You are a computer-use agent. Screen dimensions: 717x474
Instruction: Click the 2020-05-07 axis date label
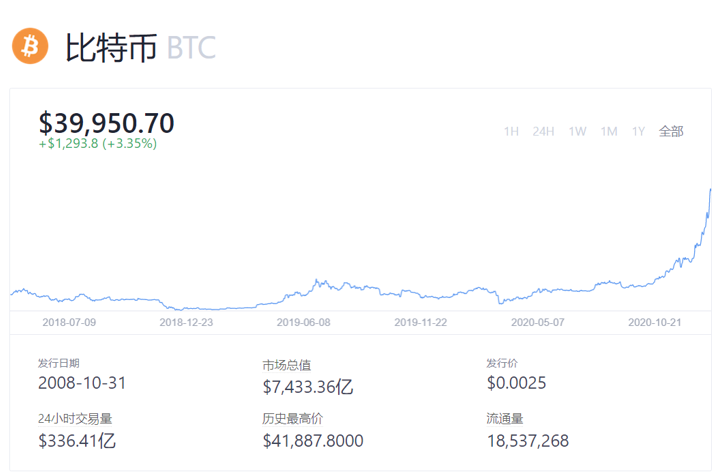tap(538, 322)
